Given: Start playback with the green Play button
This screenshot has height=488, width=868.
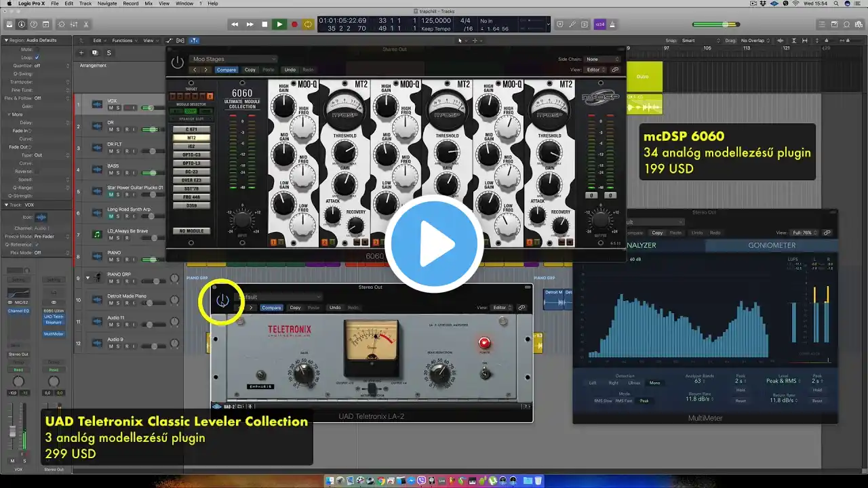Looking at the screenshot, I should (x=279, y=24).
